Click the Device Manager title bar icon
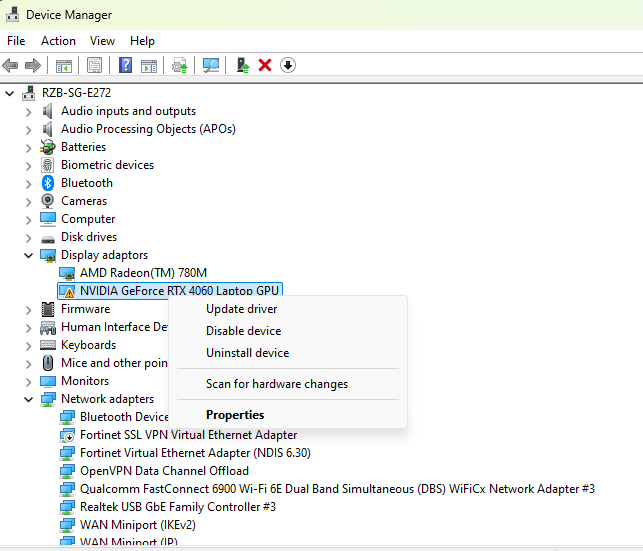Screen dimensions: 643x551 click(x=12, y=14)
